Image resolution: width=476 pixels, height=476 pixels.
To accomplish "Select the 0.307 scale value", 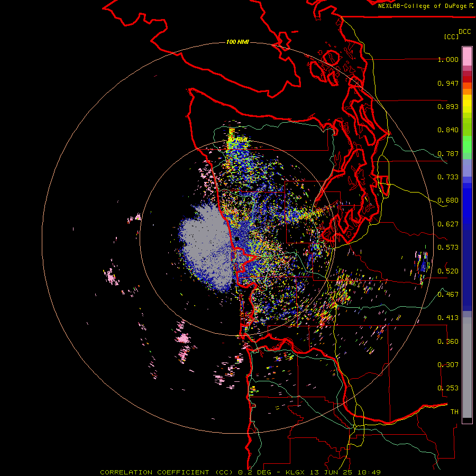I will tap(448, 364).
